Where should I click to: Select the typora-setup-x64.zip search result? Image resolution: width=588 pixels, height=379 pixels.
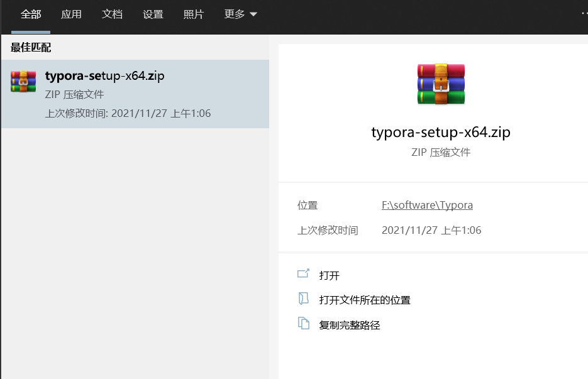click(x=135, y=94)
